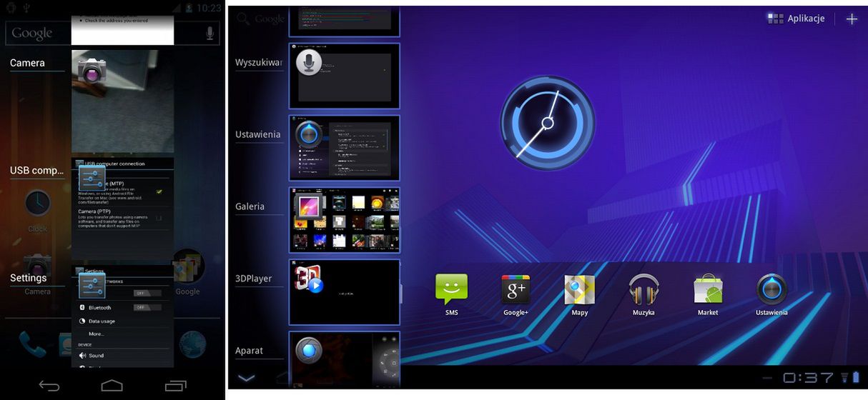Open the SMS app icon
This screenshot has width=868, height=400.
[x=451, y=295]
